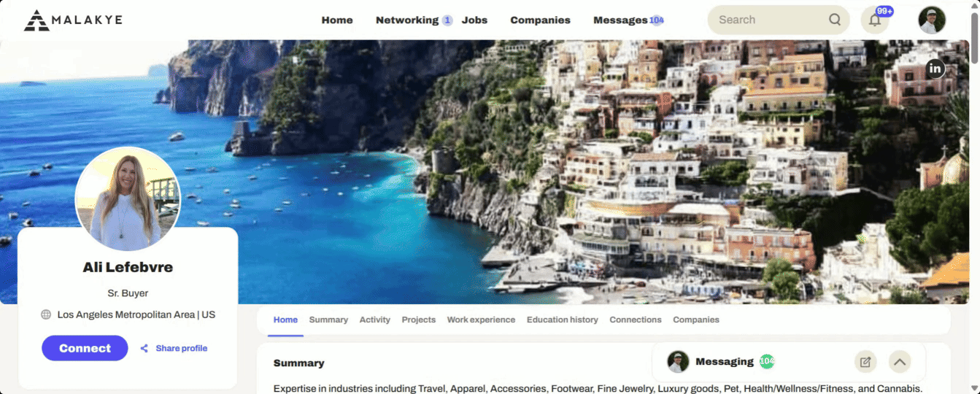Switch to the Education history tab

click(563, 320)
